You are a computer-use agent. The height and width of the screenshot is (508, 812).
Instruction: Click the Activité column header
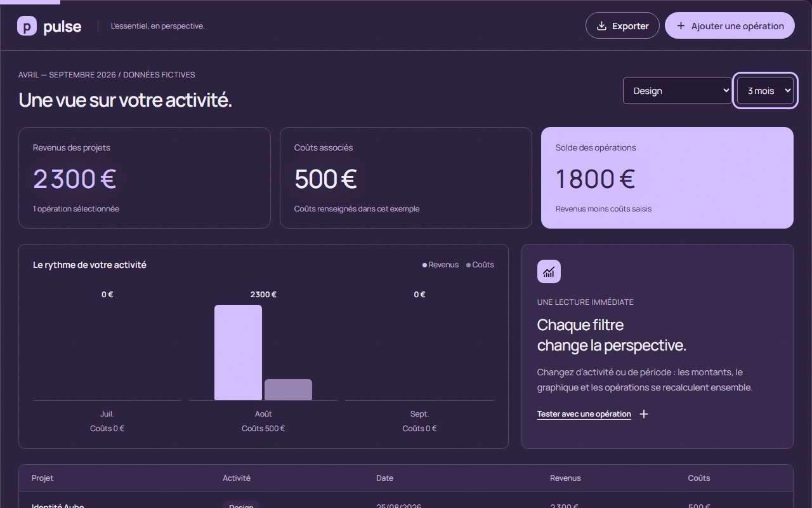(x=237, y=478)
